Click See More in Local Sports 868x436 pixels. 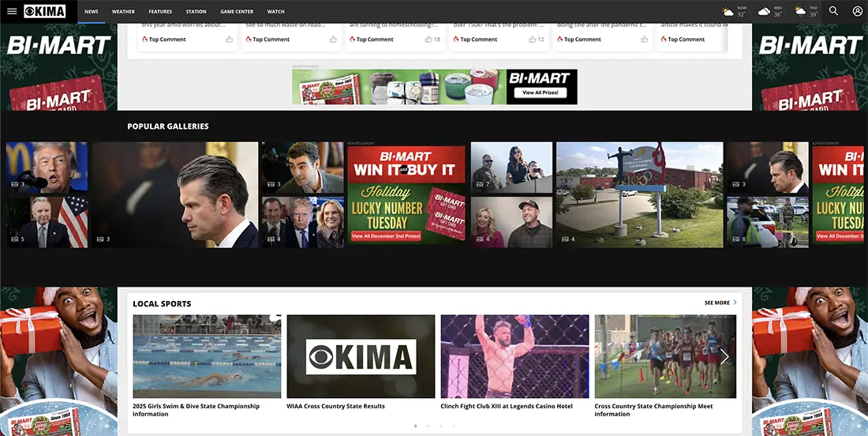tap(716, 303)
